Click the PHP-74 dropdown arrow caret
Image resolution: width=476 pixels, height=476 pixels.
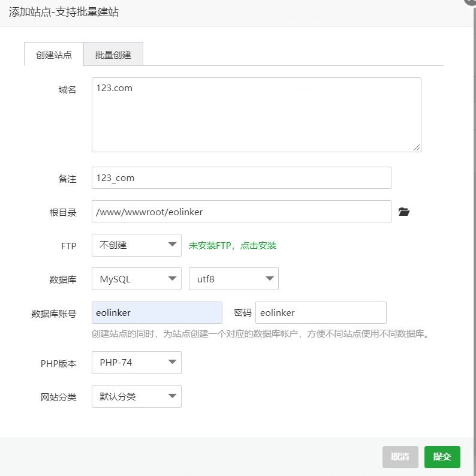(172, 361)
